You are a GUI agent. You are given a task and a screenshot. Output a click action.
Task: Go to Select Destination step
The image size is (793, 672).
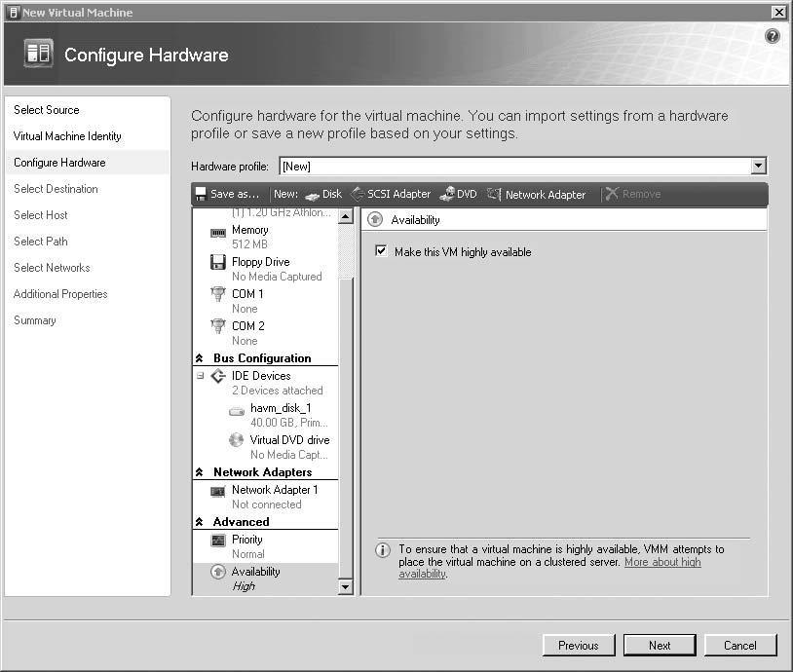tap(56, 189)
